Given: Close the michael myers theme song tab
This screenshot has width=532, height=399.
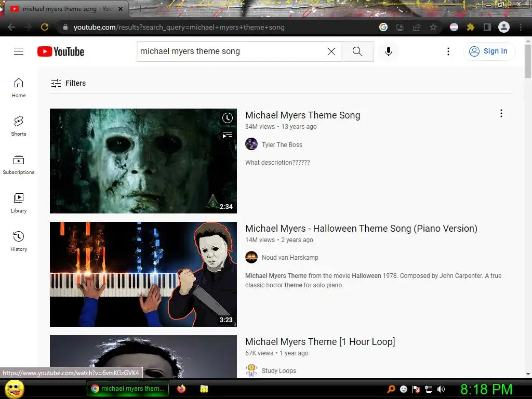Looking at the screenshot, I should tap(121, 9).
